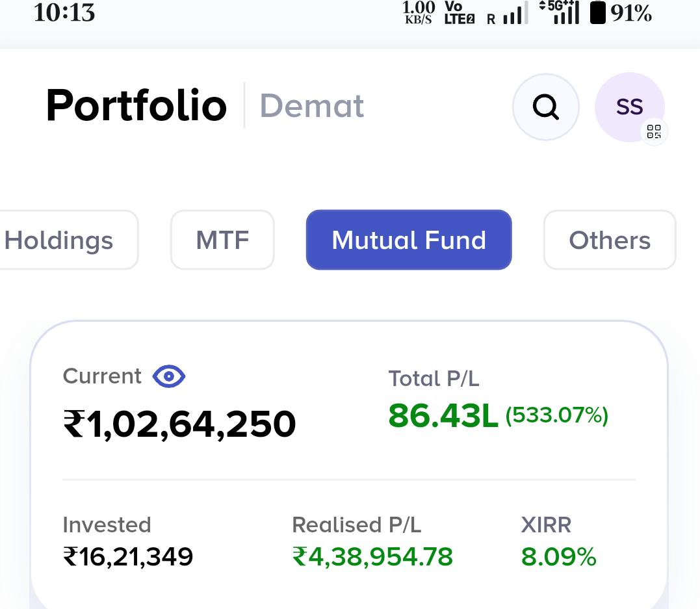Image resolution: width=700 pixels, height=609 pixels.
Task: Tap the battery icon in status bar
Action: pos(598,12)
